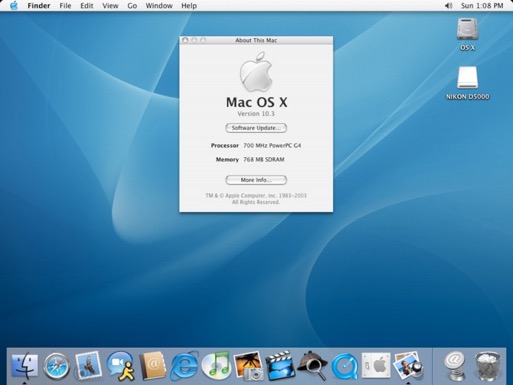Click the Software Update button
The image size is (513, 385).
coord(256,128)
